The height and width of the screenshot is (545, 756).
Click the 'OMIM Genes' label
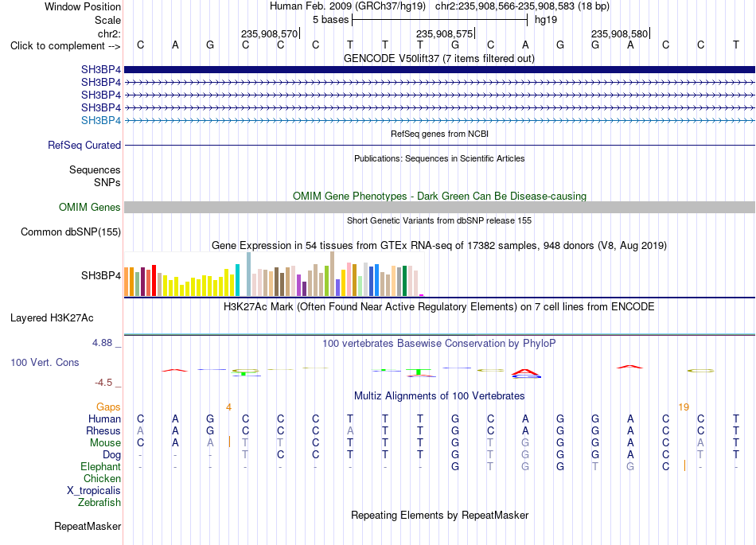coord(89,207)
